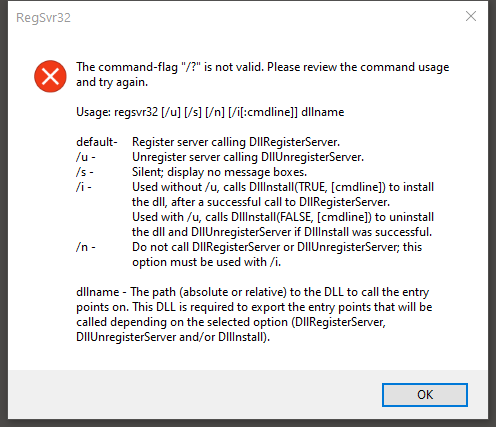Viewport: 496px width, 427px height.
Task: Click the 'Usage: regsvr32' syntax line
Action: (210, 112)
